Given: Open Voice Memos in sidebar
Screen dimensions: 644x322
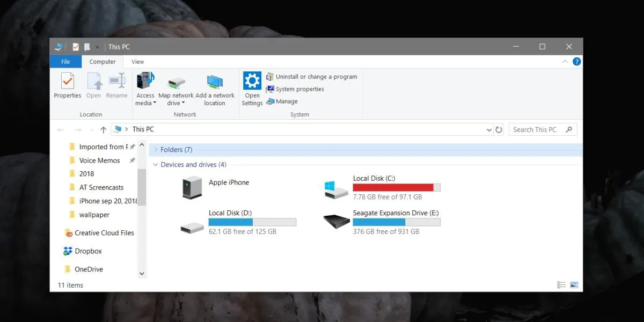Looking at the screenshot, I should (100, 160).
